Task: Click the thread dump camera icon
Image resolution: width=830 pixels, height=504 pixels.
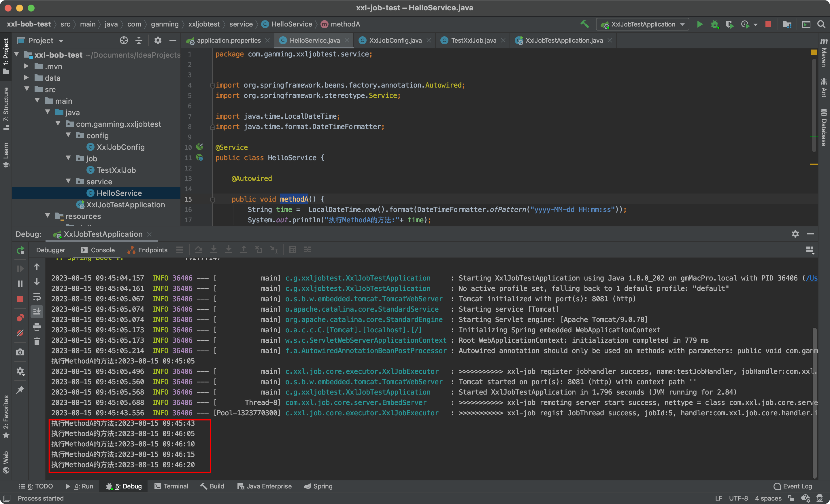Action: click(x=20, y=352)
